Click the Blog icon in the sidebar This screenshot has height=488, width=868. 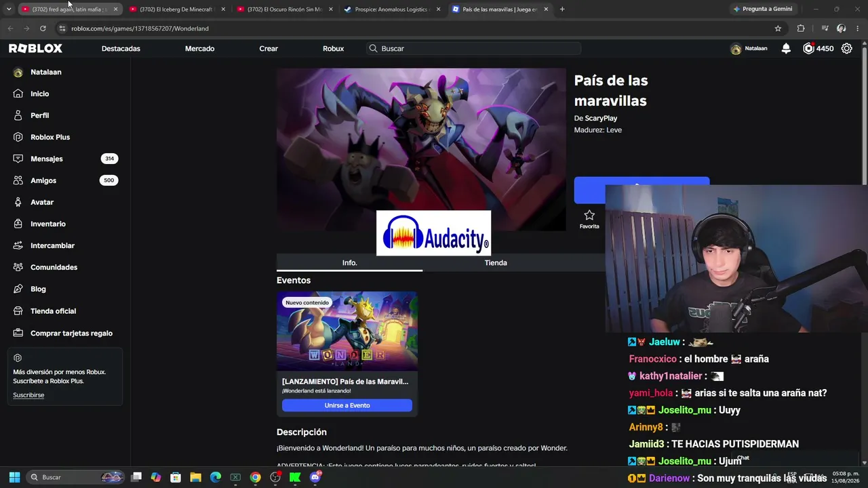point(18,289)
